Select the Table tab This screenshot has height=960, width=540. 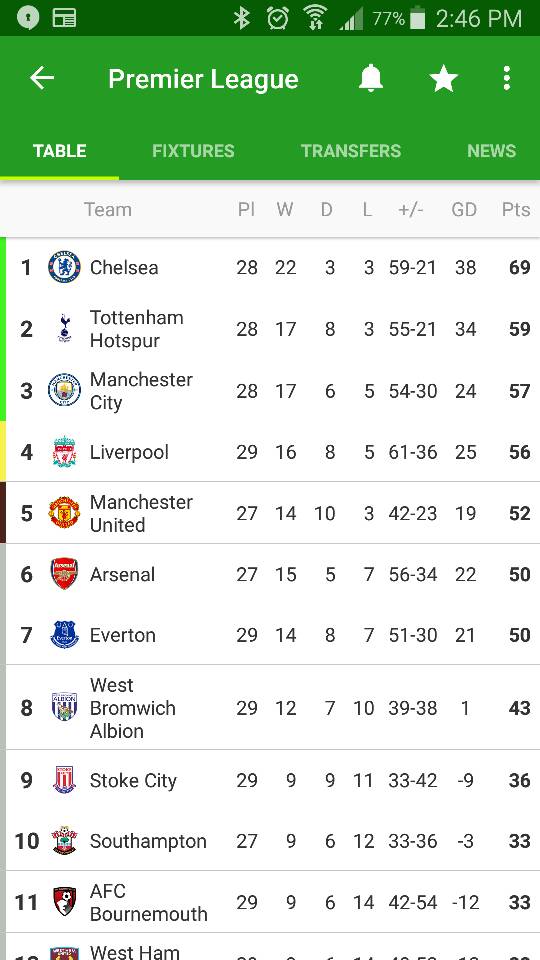(x=59, y=151)
